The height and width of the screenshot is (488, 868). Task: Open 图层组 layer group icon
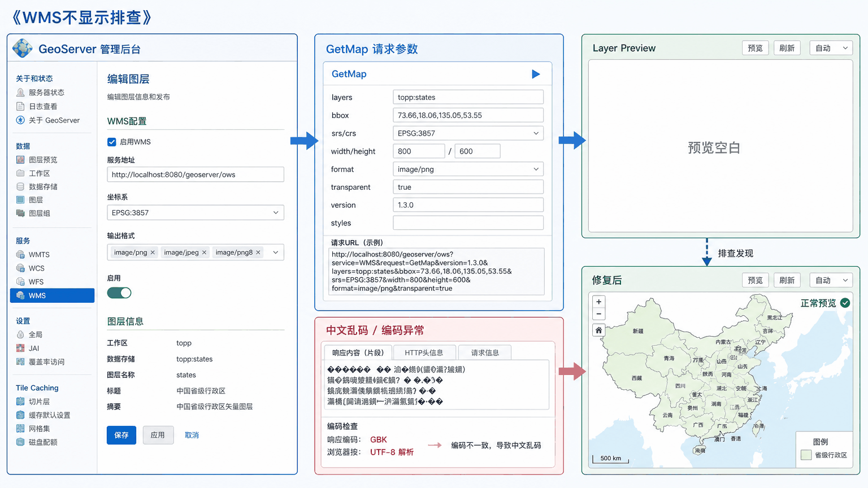(x=20, y=213)
